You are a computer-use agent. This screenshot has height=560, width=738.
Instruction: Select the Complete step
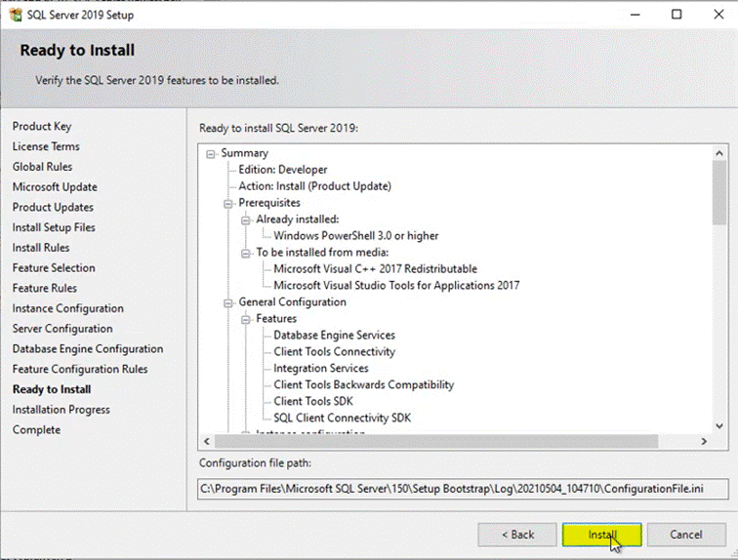[37, 429]
